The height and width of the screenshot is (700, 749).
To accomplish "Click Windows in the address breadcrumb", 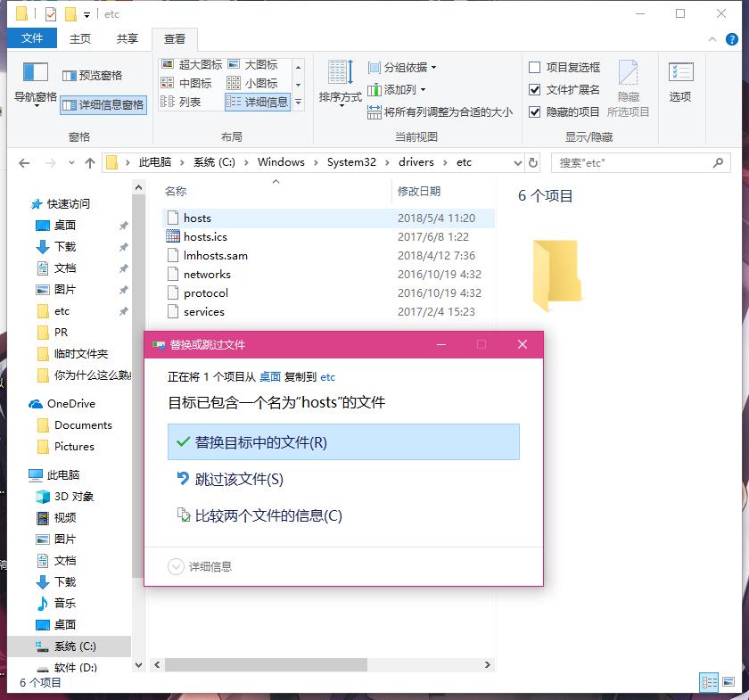I will [281, 162].
